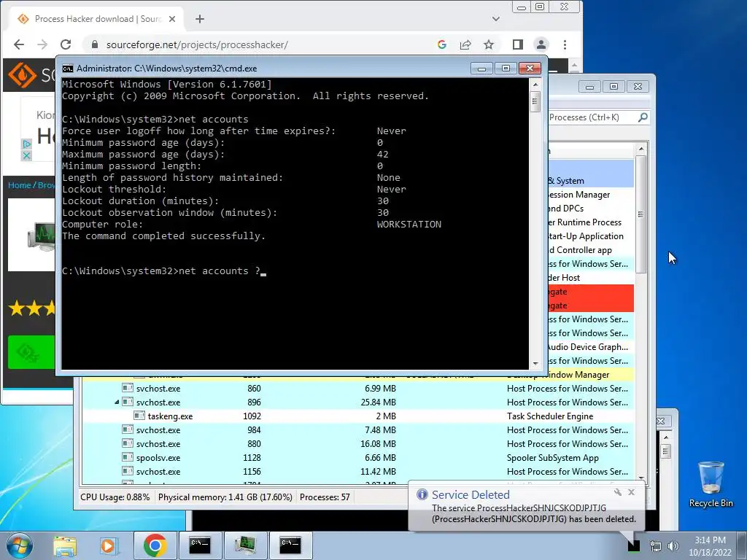Close the Process Hacker download tab
747x560 pixels.
click(x=172, y=19)
